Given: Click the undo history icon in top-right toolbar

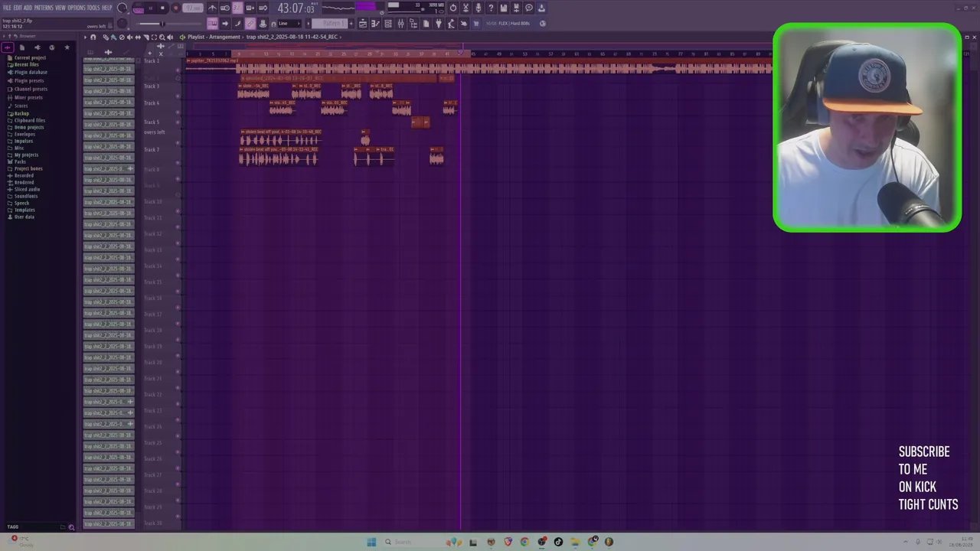Looking at the screenshot, I should pyautogui.click(x=453, y=8).
